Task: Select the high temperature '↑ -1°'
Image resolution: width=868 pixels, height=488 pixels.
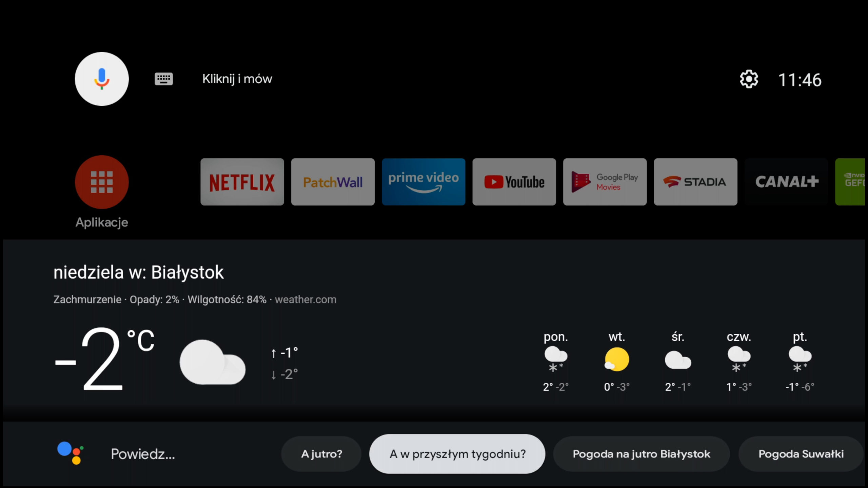Action: (x=284, y=353)
